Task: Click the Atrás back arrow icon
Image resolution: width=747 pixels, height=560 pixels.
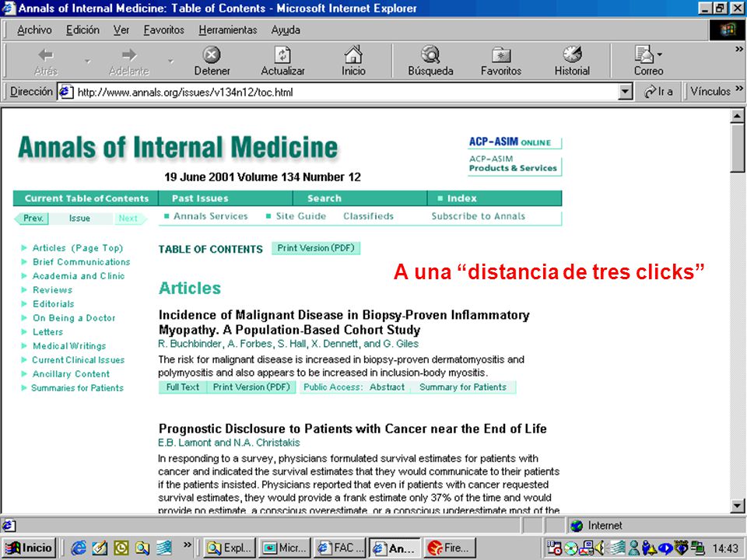Action: pyautogui.click(x=46, y=55)
